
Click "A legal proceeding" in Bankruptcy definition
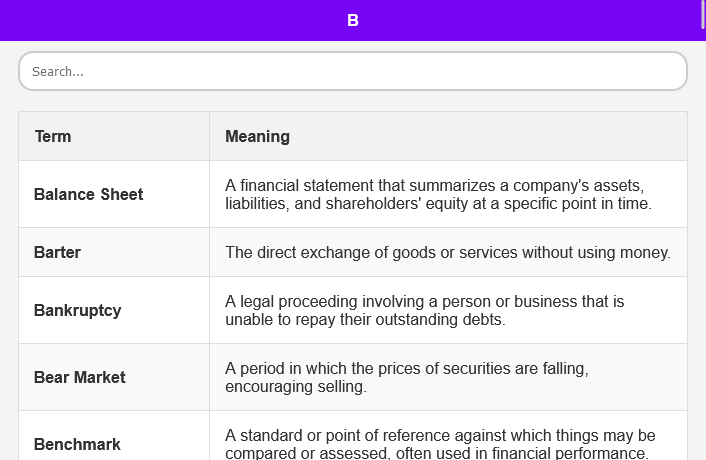pyautogui.click(x=288, y=301)
